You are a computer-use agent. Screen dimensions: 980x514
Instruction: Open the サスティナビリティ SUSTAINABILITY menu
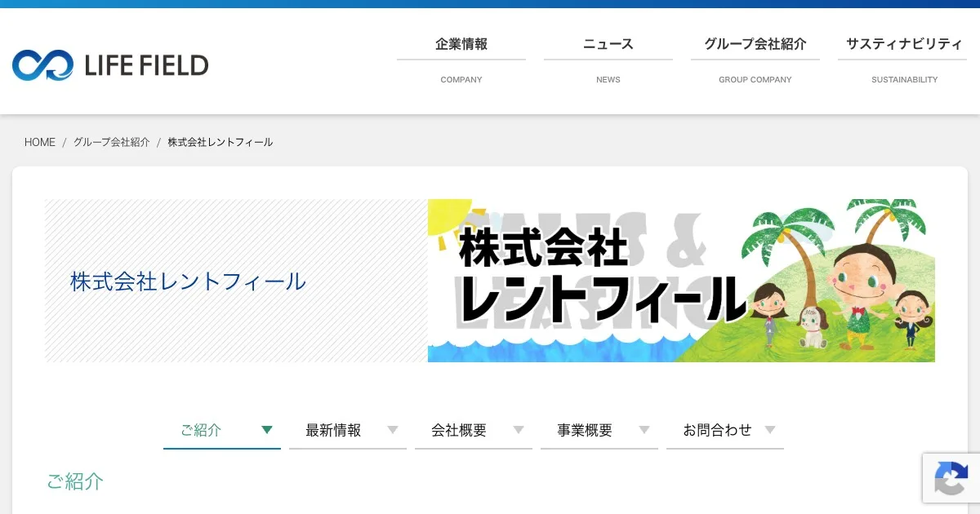[x=904, y=61]
